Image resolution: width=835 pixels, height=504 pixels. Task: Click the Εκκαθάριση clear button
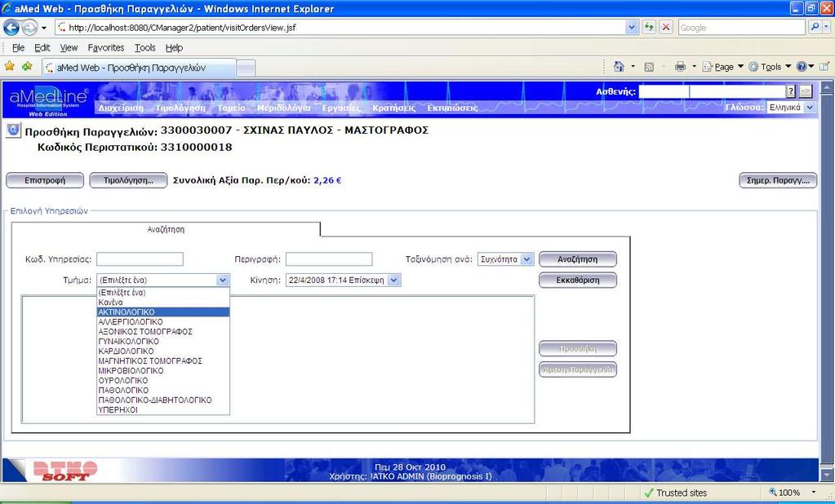[578, 280]
